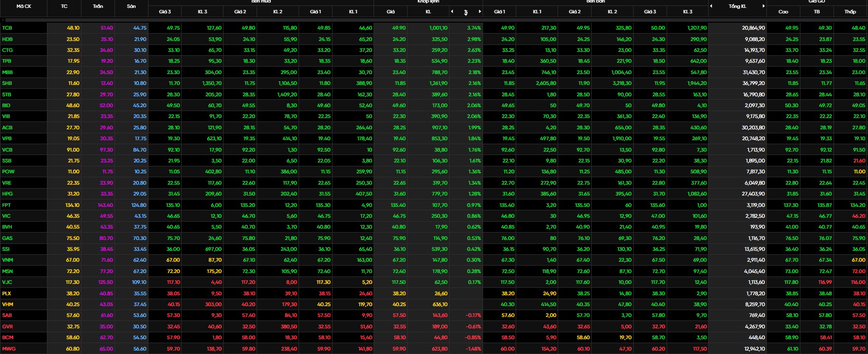Screen dimensions: 868x354
Task: Click the Tổng KL column header
Action: [x=737, y=6]
